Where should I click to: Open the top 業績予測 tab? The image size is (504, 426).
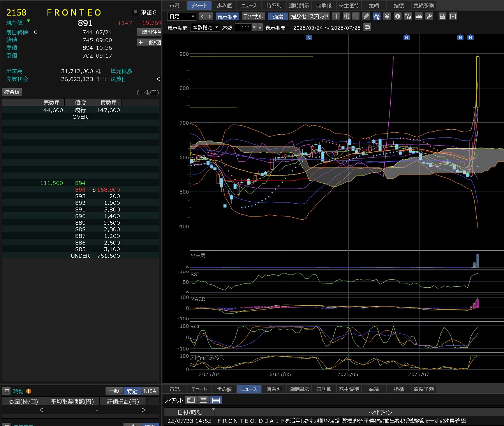point(423,5)
